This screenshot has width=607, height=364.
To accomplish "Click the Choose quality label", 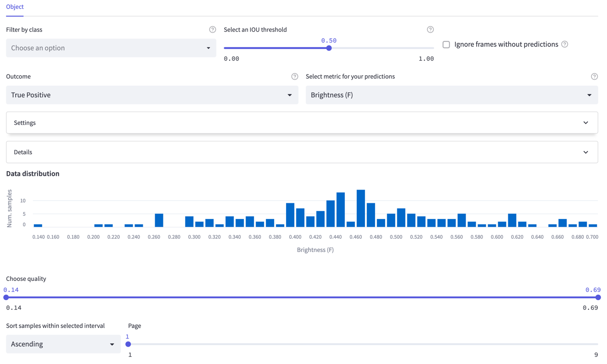I will (x=26, y=279).
